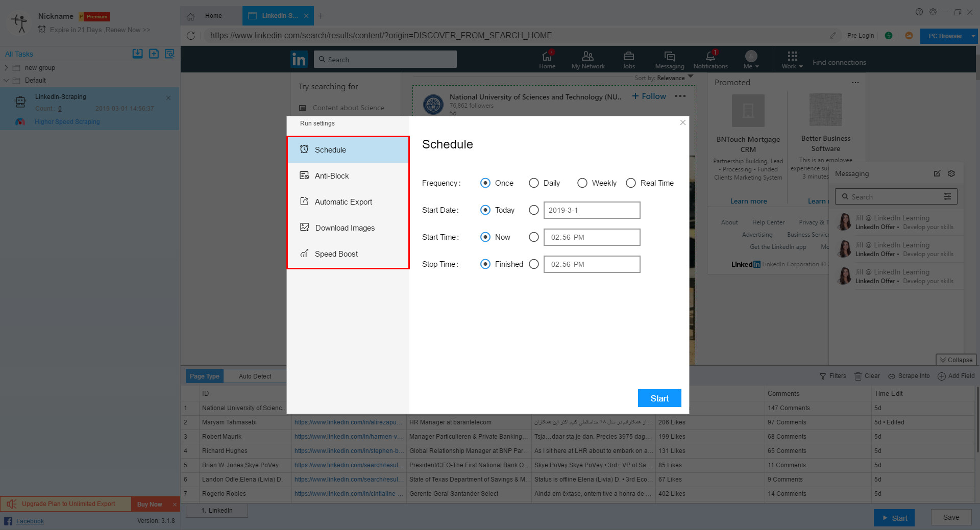Collapse the Default group folder
The width and height of the screenshot is (980, 530).
click(x=6, y=80)
